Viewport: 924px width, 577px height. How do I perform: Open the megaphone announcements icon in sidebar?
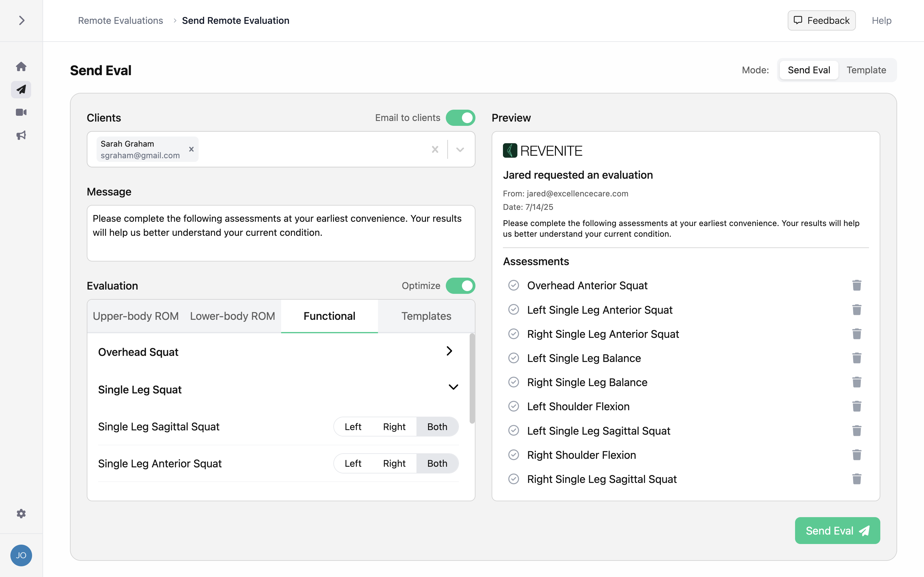point(21,135)
